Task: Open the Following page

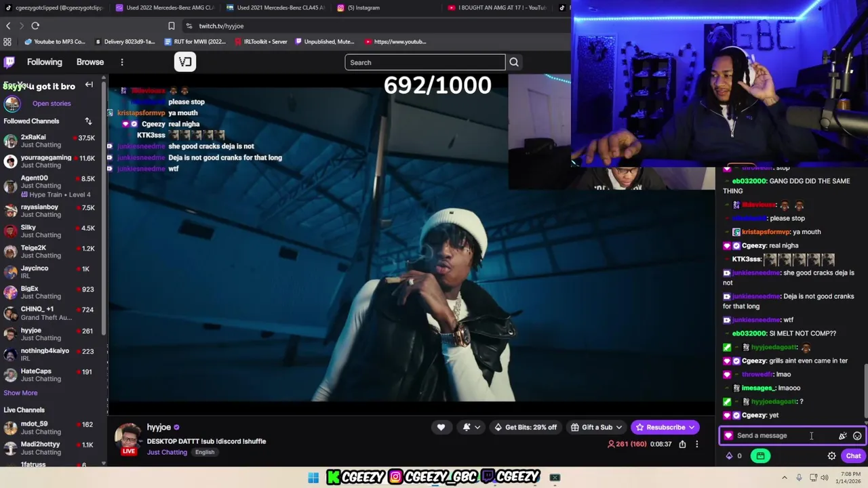Action: tap(44, 62)
